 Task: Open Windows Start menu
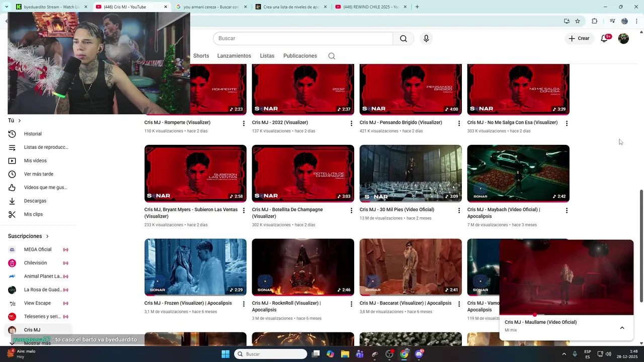point(225,354)
